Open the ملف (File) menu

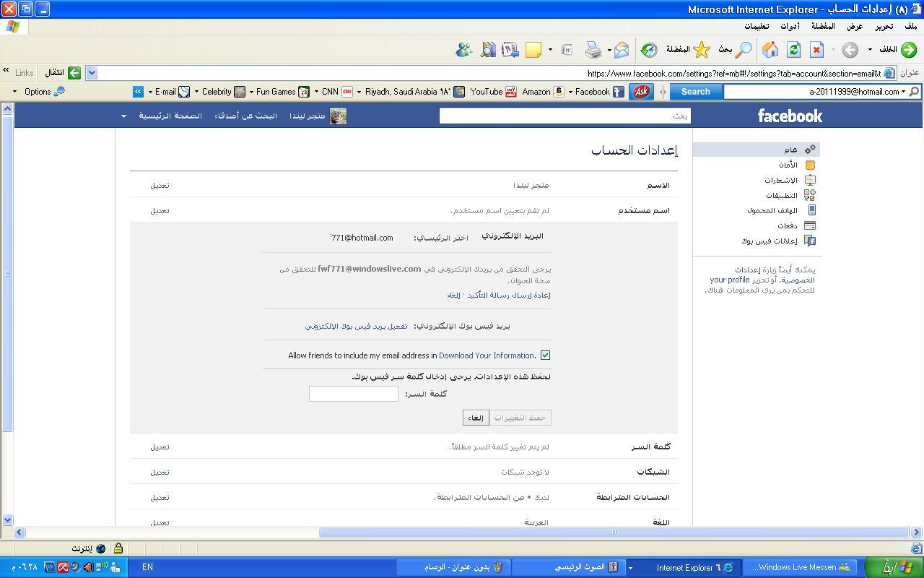coord(911,26)
